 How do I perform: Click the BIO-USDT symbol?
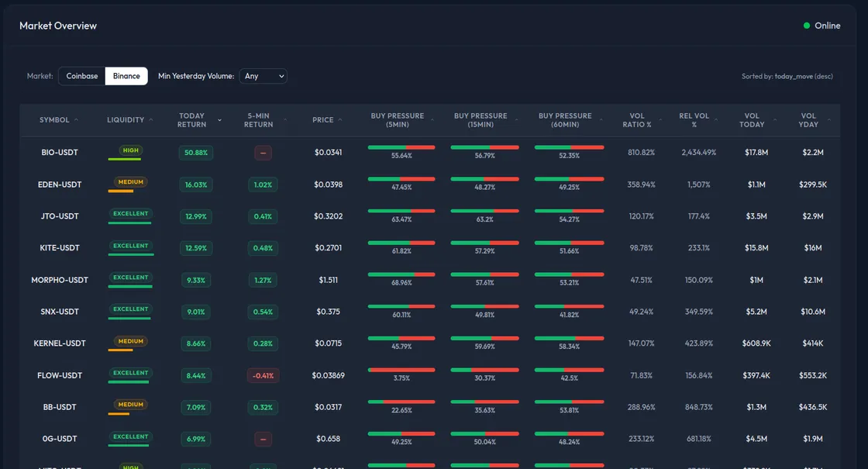pos(59,153)
